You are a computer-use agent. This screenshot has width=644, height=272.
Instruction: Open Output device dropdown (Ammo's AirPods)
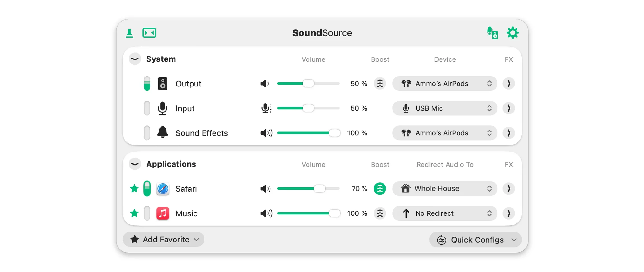445,84
